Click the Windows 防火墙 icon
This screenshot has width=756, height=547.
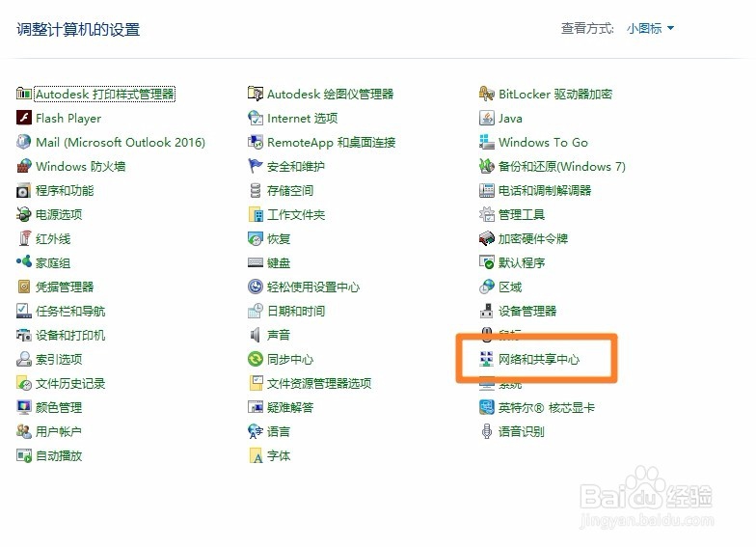coord(24,167)
